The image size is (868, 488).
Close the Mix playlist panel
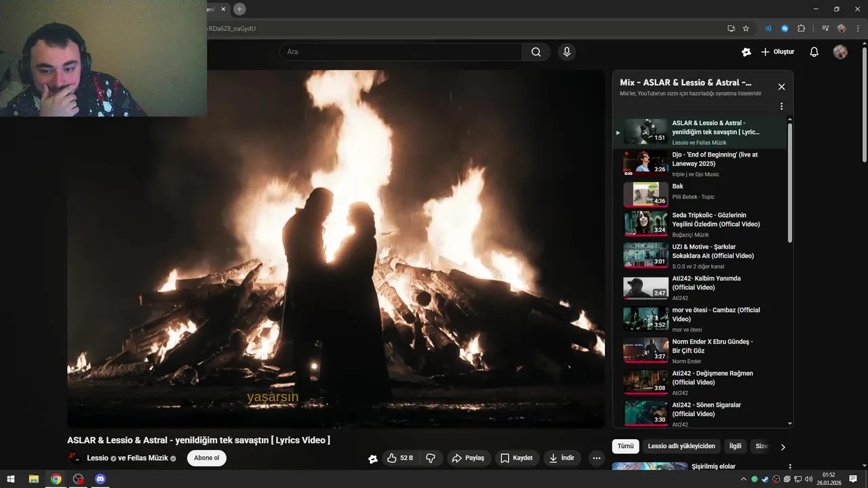click(x=781, y=87)
